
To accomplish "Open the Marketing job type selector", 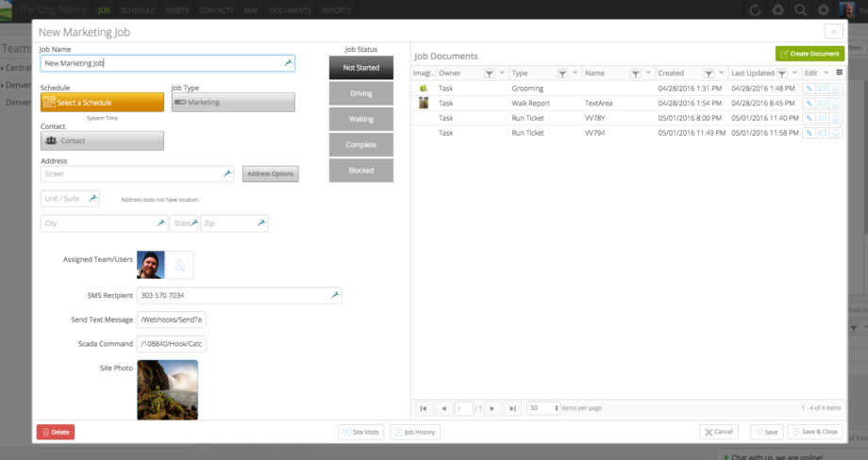I will tap(233, 103).
